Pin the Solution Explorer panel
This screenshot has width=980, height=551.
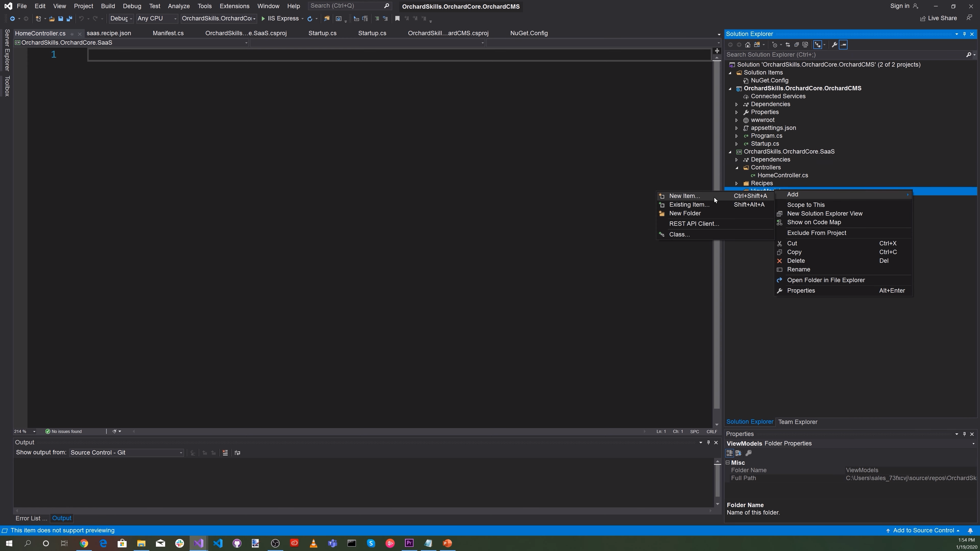[x=964, y=34]
